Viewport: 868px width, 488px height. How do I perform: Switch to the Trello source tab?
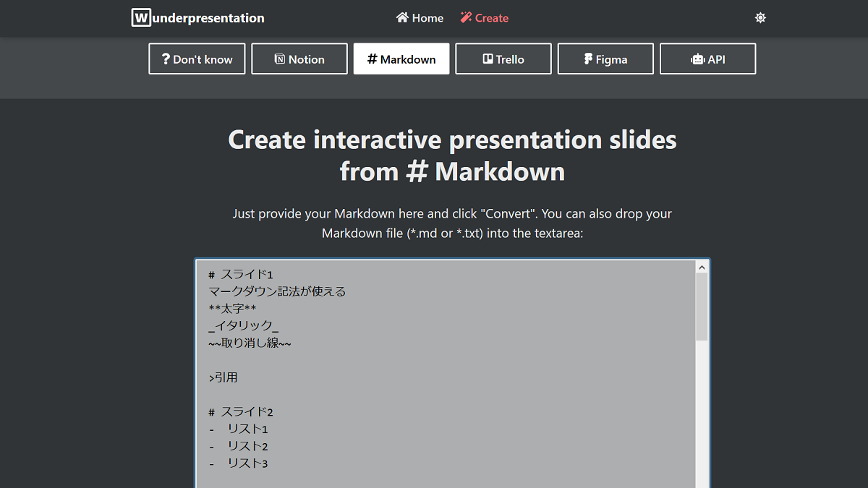[x=503, y=59]
